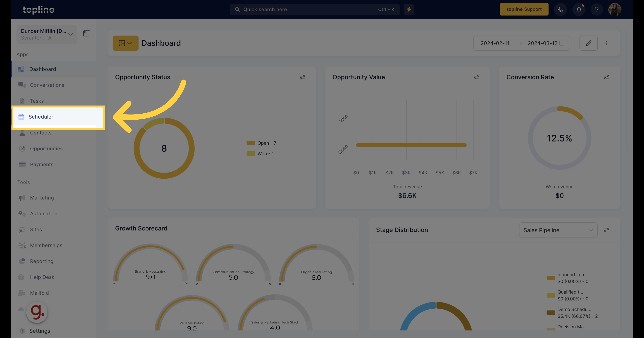
Task: Click the red g. floating widget
Action: pos(37,312)
